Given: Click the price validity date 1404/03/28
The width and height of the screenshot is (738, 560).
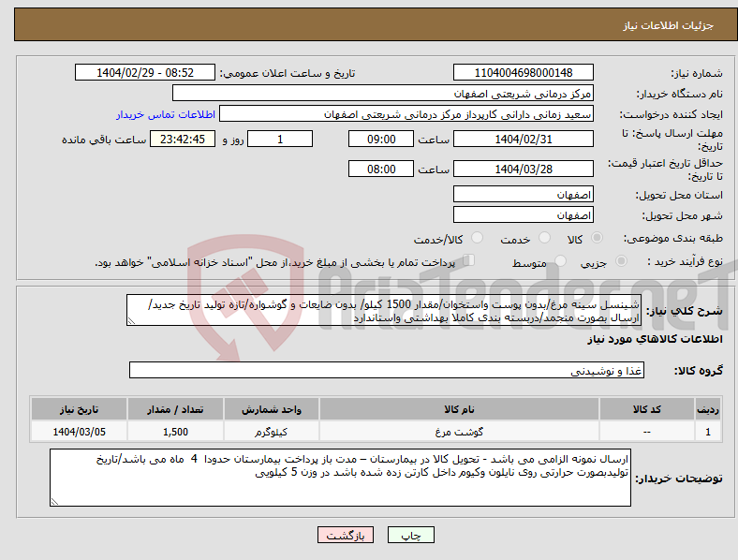Looking at the screenshot, I should click(x=523, y=169).
